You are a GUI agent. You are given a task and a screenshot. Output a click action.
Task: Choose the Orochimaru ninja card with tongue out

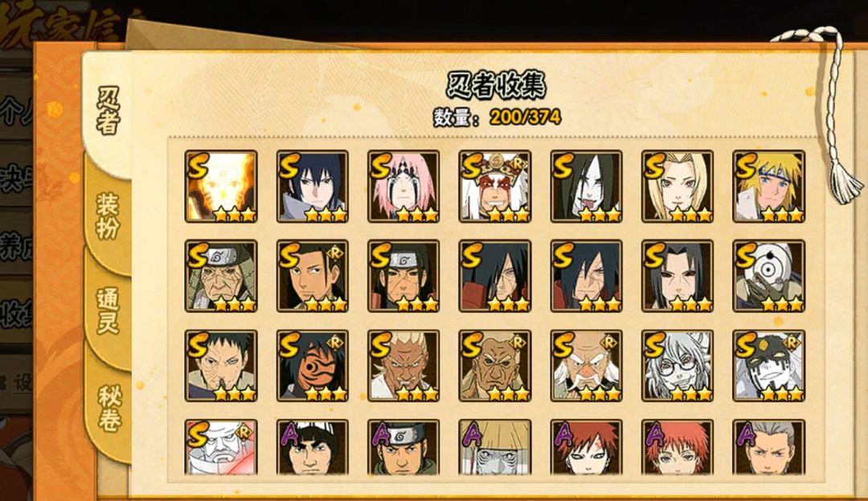pos(586,186)
